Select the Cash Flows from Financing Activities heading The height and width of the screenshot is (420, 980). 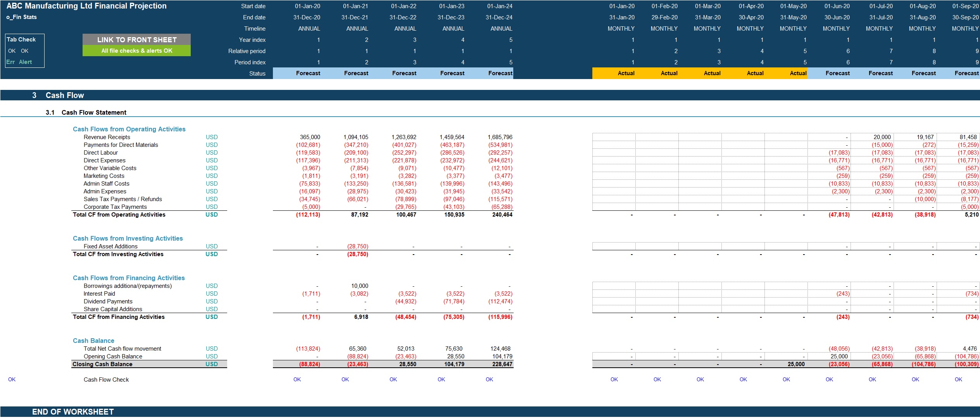click(128, 278)
